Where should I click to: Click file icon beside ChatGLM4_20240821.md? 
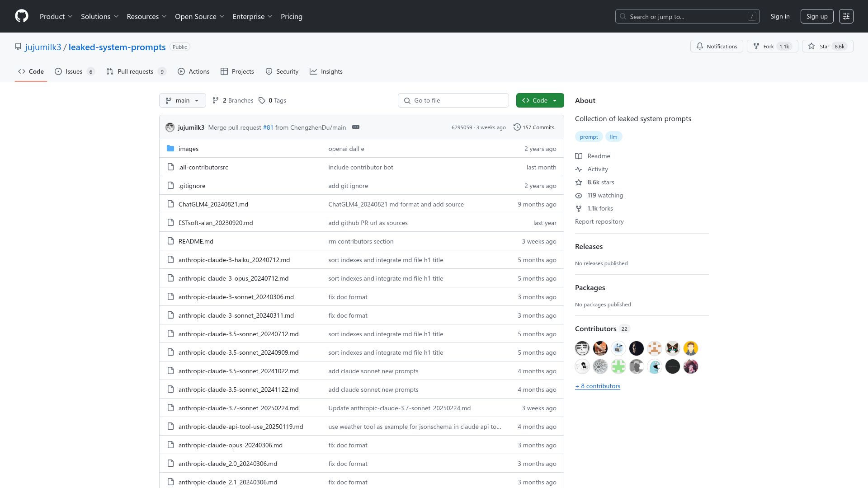(x=170, y=204)
